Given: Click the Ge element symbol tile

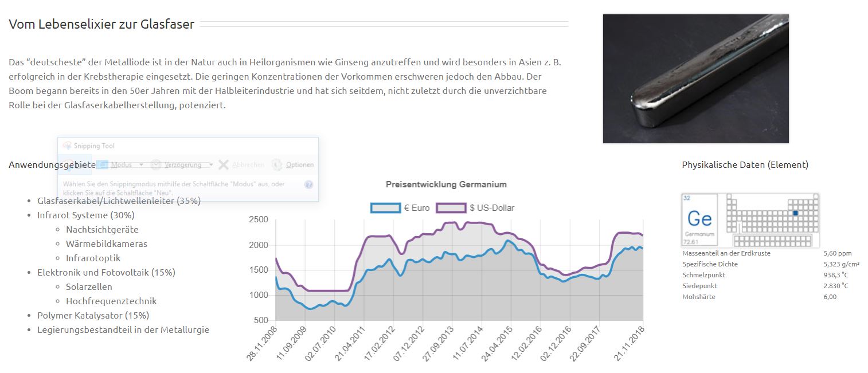Looking at the screenshot, I should coord(699,219).
